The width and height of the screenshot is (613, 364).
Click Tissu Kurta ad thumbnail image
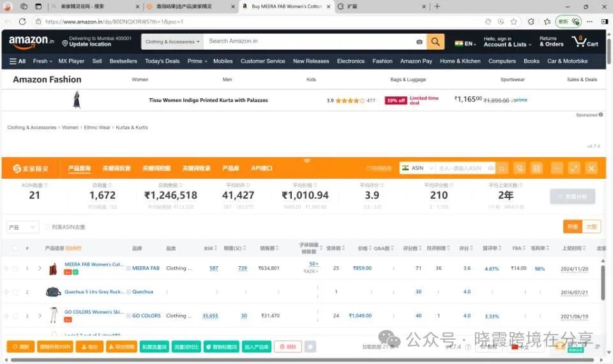coord(77,100)
